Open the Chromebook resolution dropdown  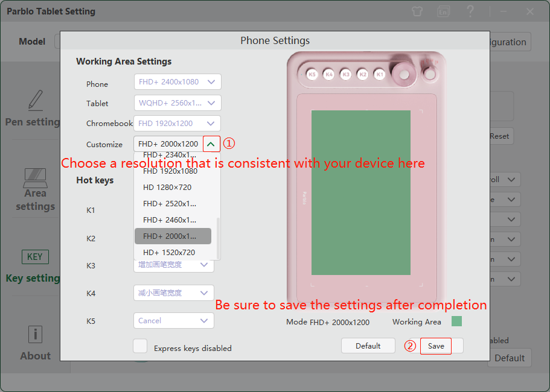[177, 123]
